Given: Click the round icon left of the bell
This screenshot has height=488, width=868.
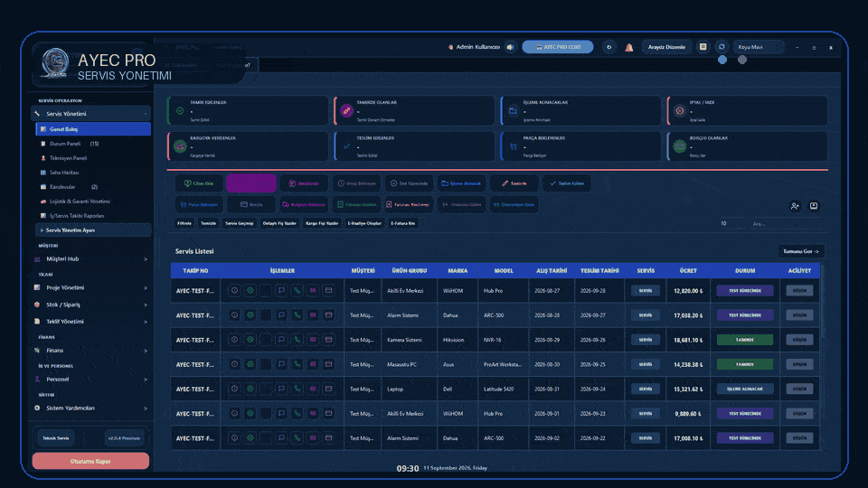Looking at the screenshot, I should click(609, 47).
